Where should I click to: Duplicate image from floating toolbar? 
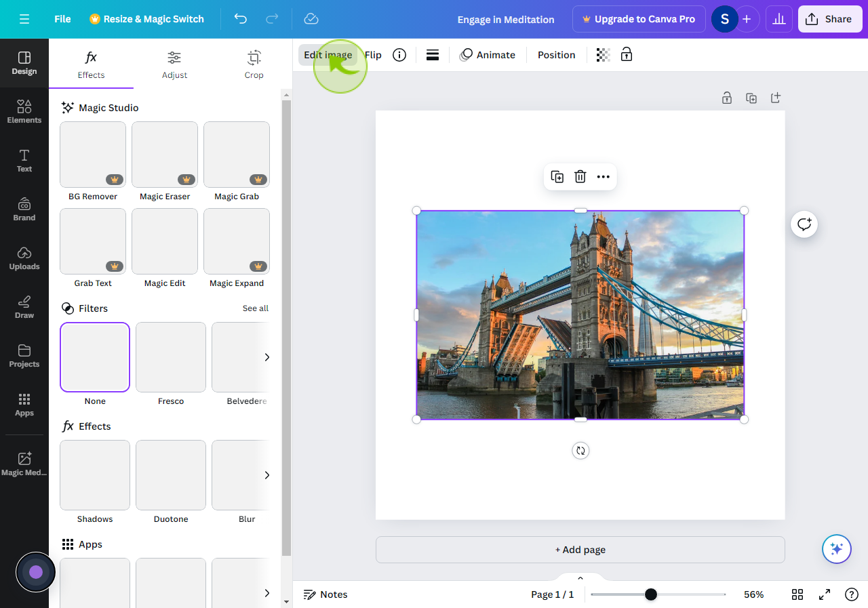pos(557,177)
